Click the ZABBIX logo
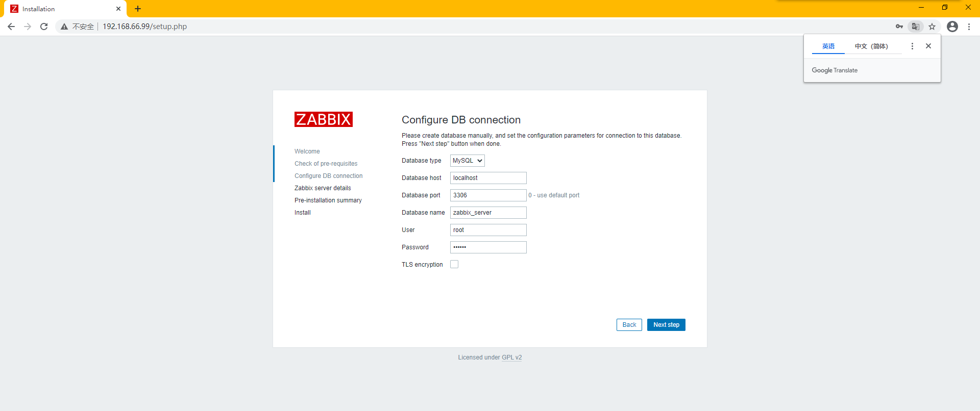Screen dimensions: 980x411 (x=324, y=119)
